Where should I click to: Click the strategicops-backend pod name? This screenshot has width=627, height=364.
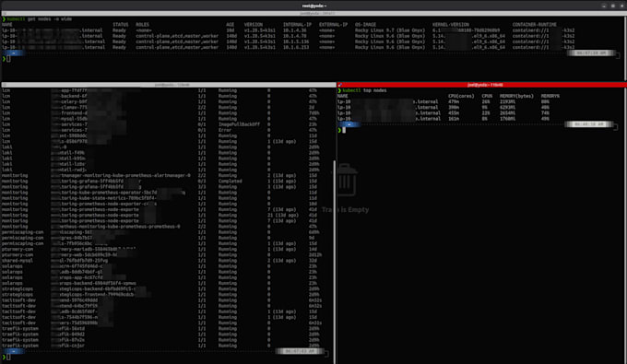[x=99, y=288]
